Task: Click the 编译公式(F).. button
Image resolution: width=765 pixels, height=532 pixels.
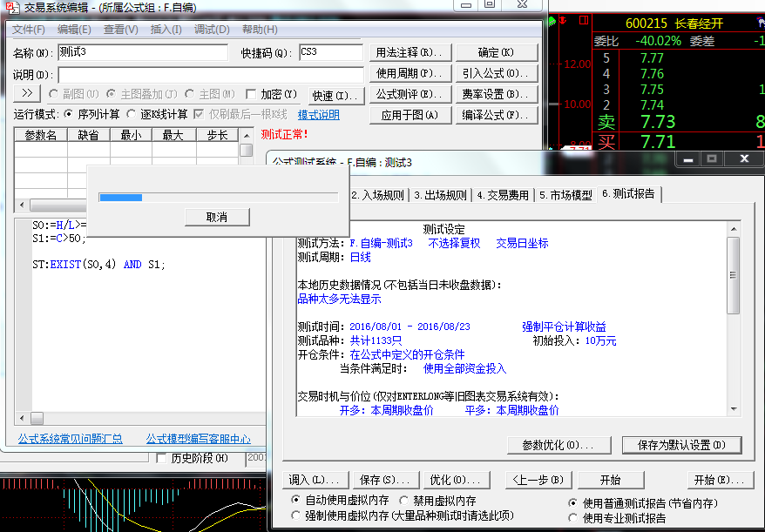Action: [x=496, y=115]
